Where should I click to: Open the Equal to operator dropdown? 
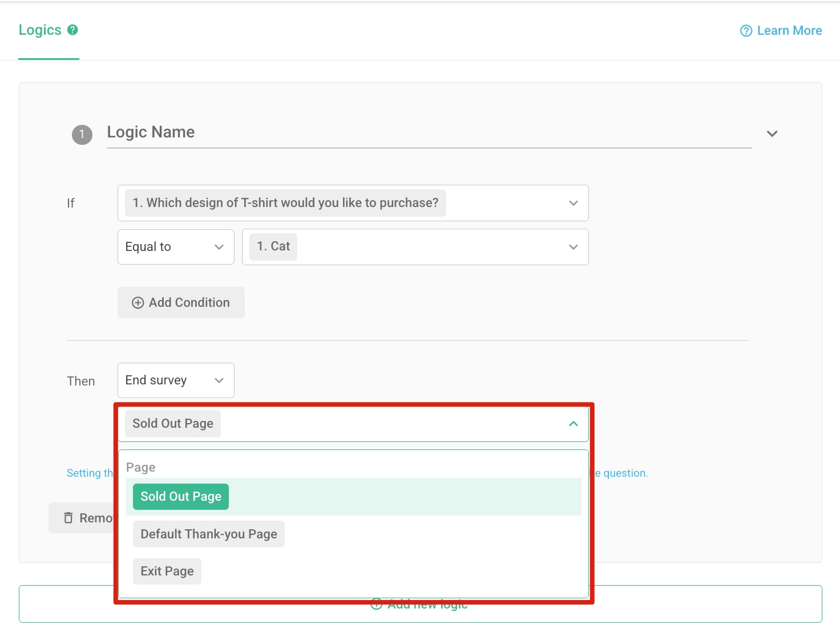point(175,246)
